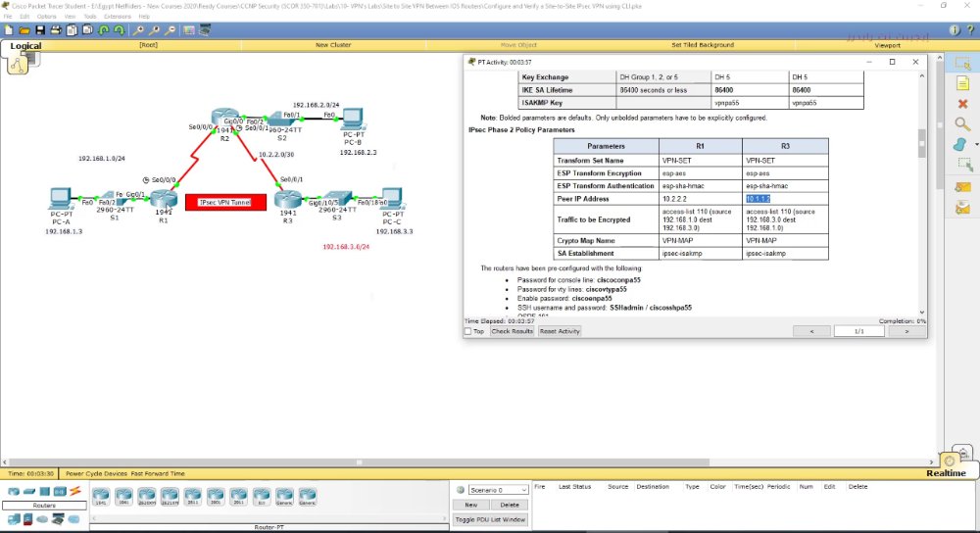Open a file via folder toolbar icon
This screenshot has height=533, width=980.
[24, 30]
